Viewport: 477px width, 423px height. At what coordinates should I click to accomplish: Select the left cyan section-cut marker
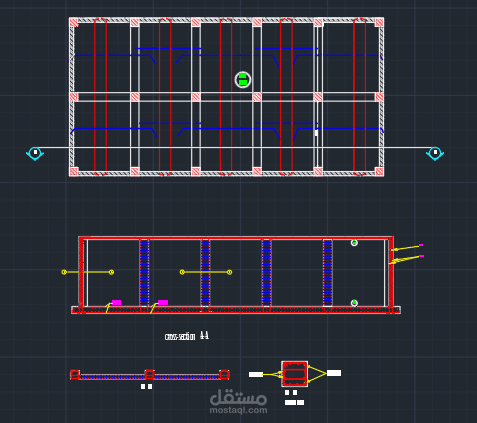coord(35,153)
